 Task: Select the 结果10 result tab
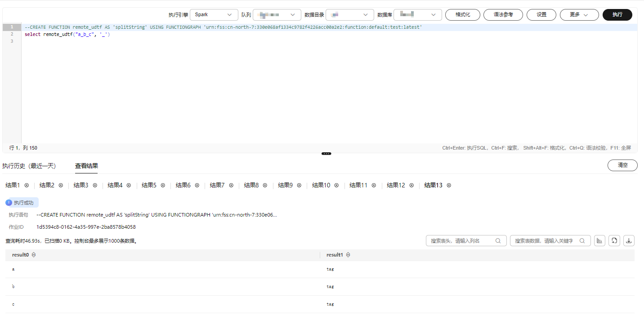tap(321, 185)
